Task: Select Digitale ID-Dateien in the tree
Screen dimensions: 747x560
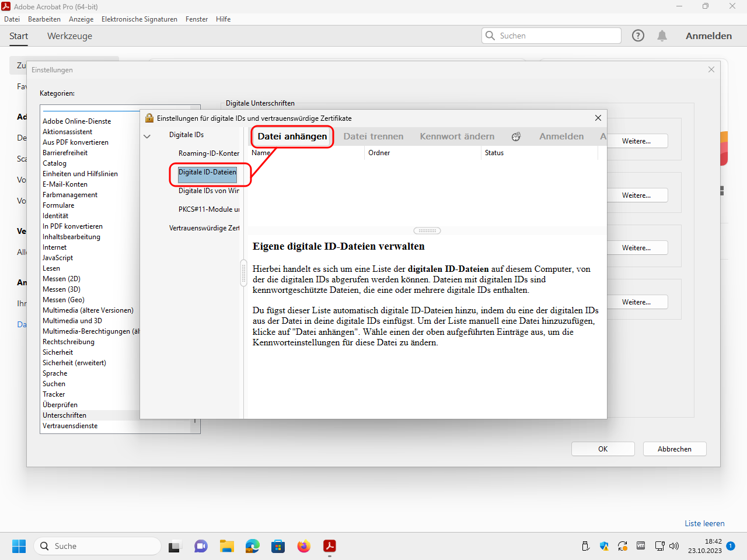Action: (207, 172)
